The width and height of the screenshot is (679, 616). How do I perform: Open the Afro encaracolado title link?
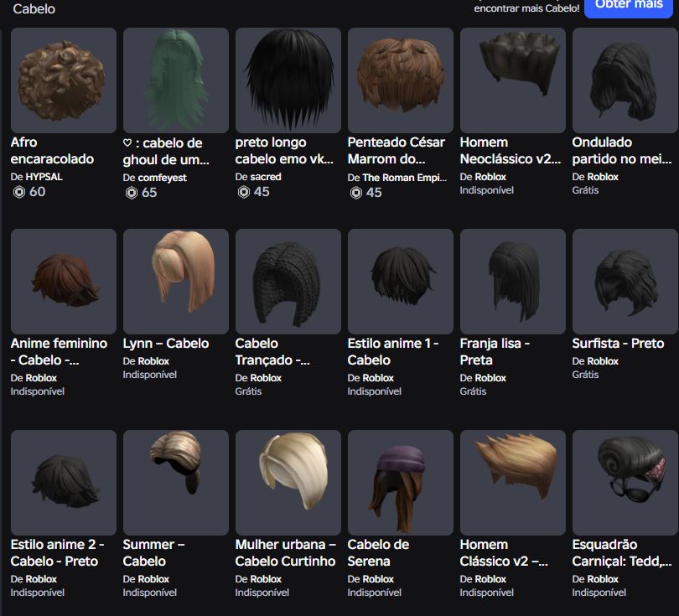[52, 151]
